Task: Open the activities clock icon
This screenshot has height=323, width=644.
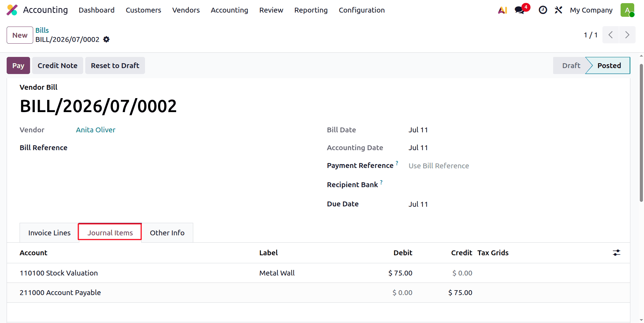Action: [x=543, y=10]
